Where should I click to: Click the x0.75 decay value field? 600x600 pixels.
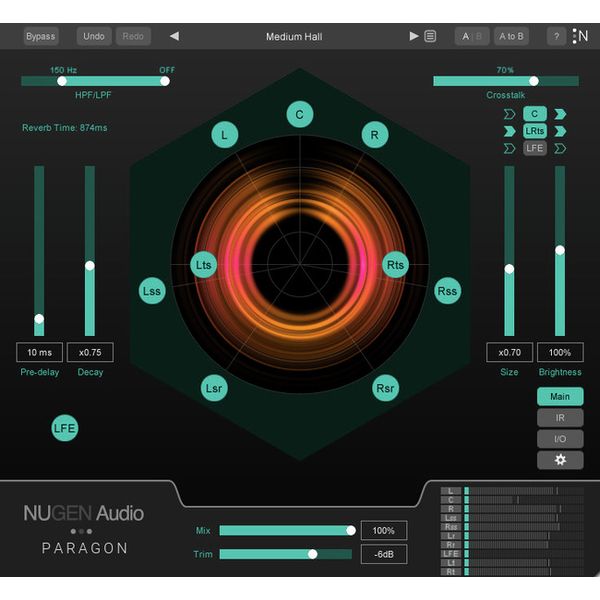[90, 352]
